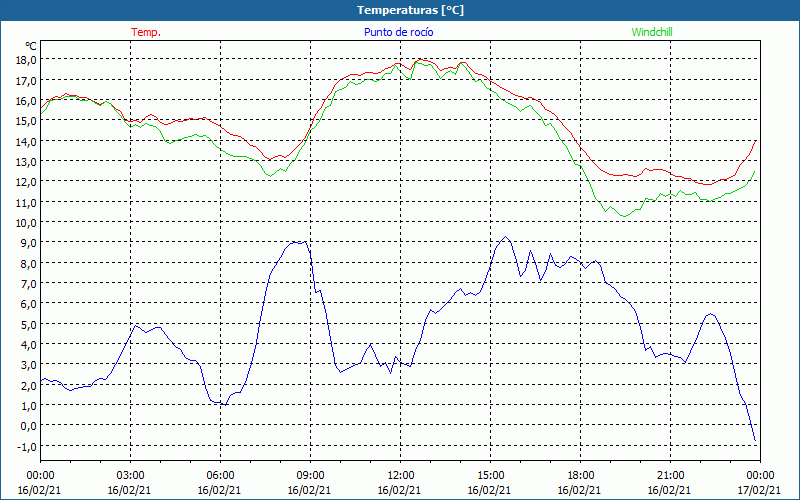Click the '14,0' y-axis value
Screen dimensions: 800x500
click(28, 141)
